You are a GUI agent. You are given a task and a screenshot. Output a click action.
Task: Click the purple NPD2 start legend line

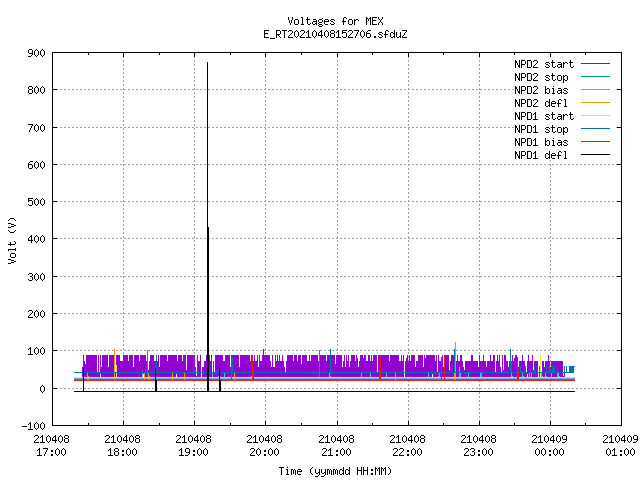pyautogui.click(x=595, y=64)
